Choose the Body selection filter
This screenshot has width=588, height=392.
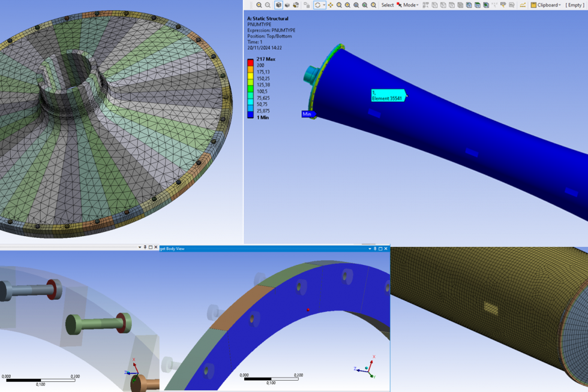coord(460,5)
